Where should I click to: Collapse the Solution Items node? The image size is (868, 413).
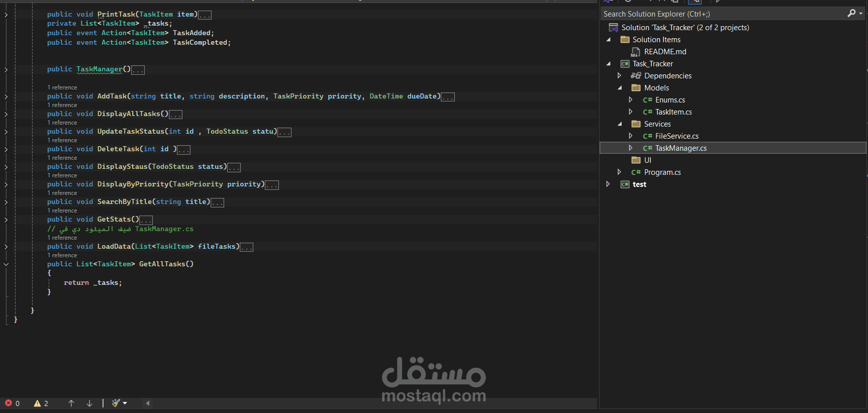point(609,40)
